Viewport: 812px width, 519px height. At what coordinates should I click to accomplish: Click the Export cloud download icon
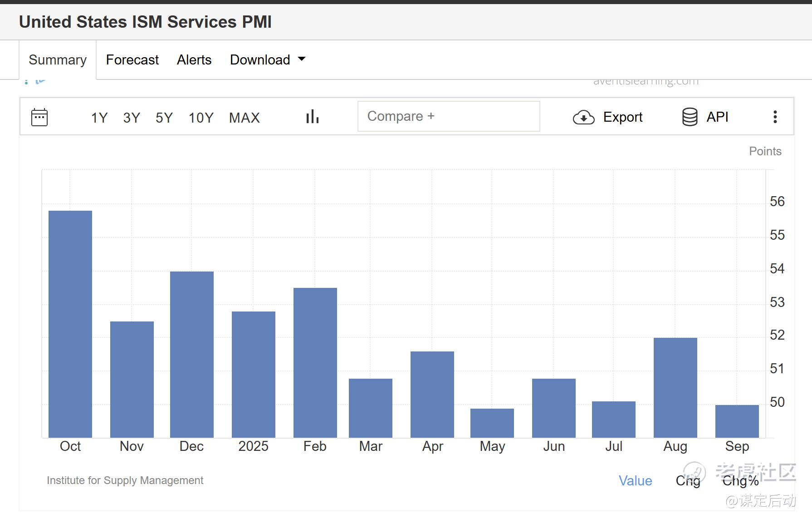583,117
